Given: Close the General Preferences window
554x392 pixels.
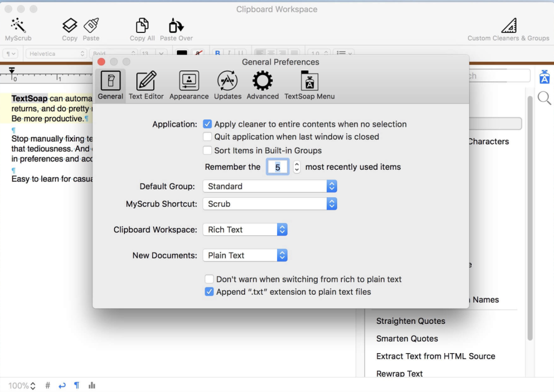Looking at the screenshot, I should [101, 62].
